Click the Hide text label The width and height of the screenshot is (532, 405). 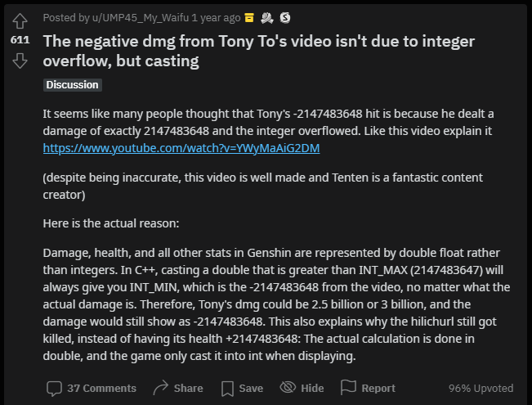(312, 389)
